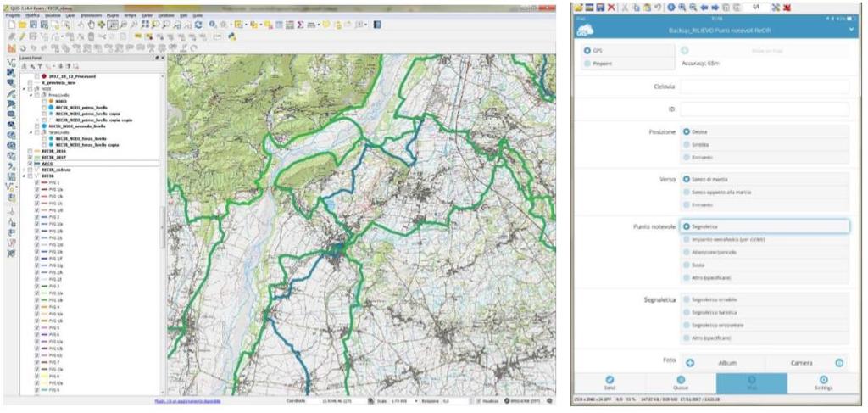
Task: Click the cloud GIS logo in mobile app
Action: 585,31
